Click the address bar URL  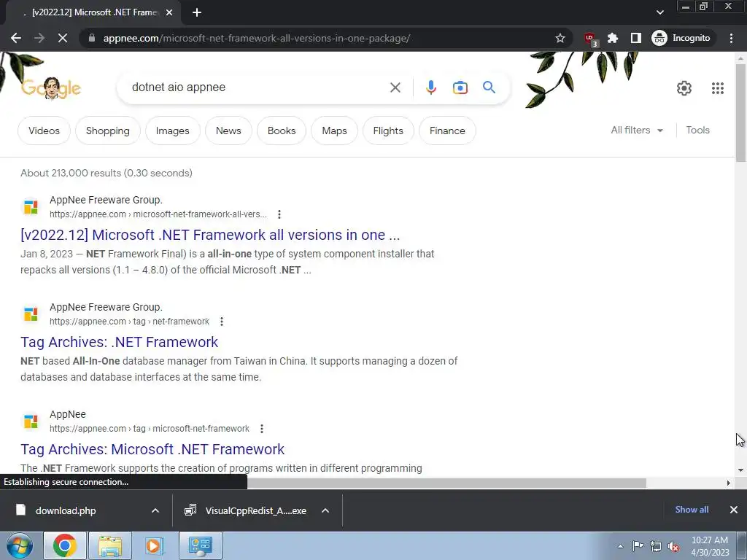click(x=256, y=38)
